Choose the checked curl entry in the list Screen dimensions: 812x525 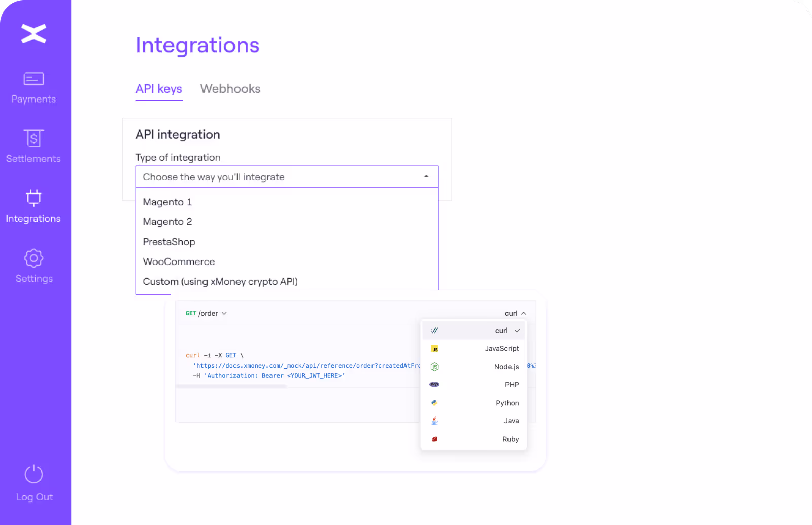pos(473,331)
